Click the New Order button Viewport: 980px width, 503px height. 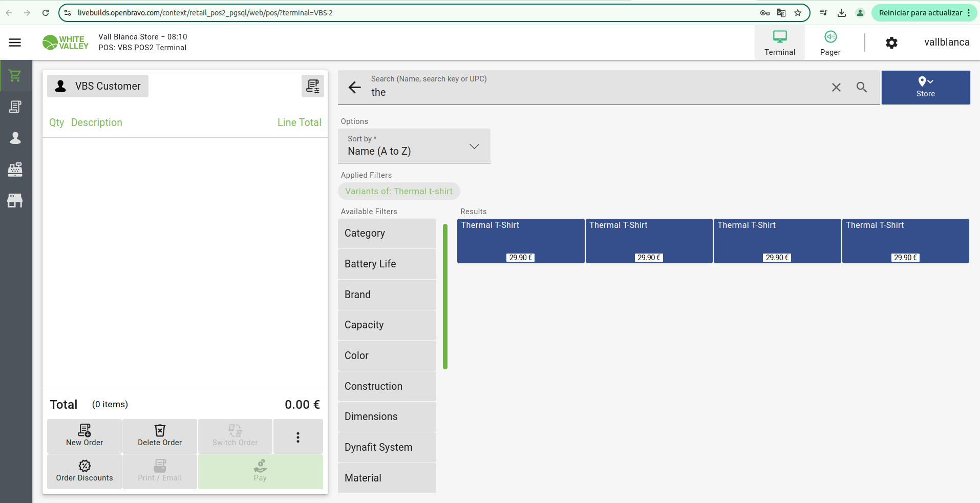point(84,436)
